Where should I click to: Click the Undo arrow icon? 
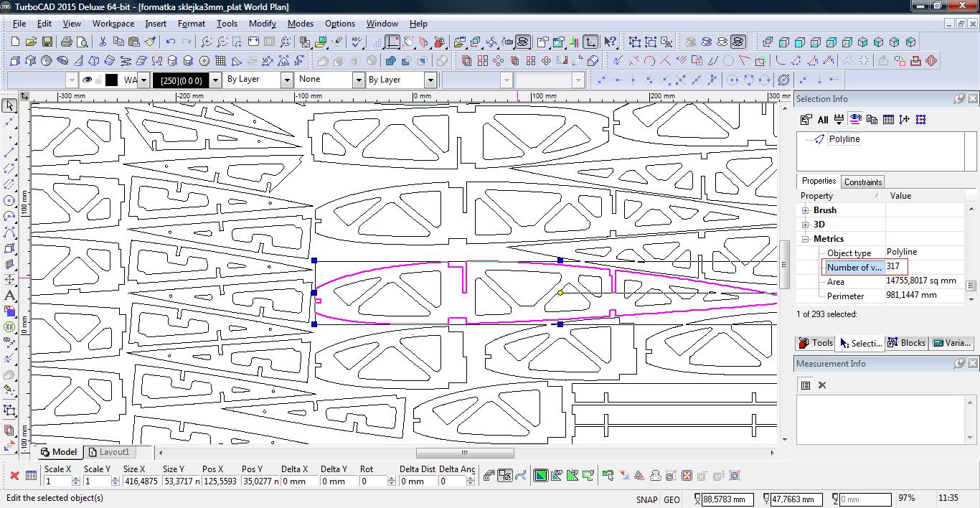point(170,42)
